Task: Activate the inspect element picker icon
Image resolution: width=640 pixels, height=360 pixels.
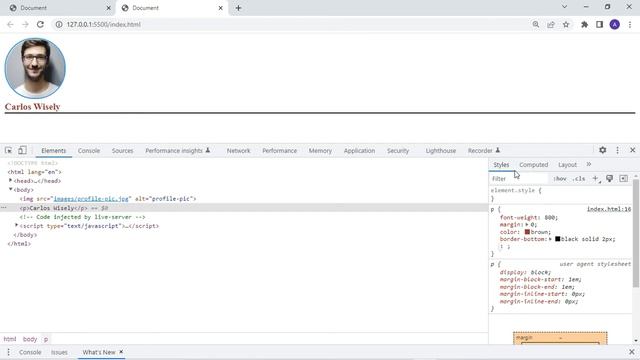Action: point(8,150)
